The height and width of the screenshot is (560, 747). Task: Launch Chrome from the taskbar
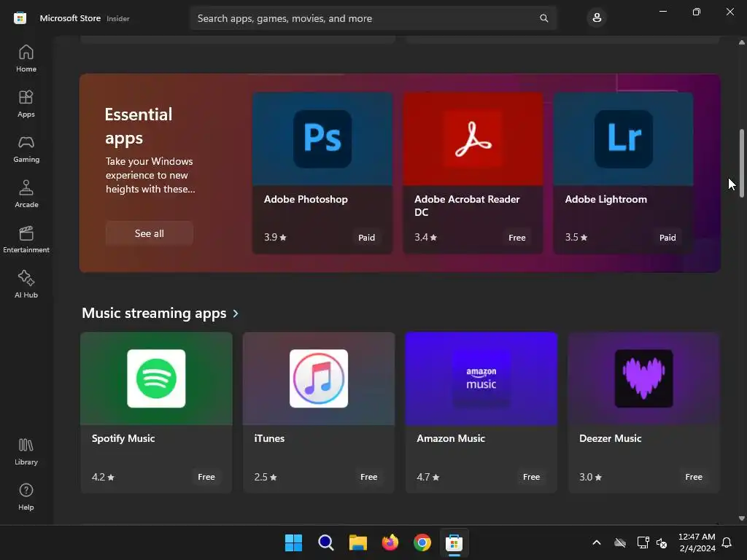point(422,542)
